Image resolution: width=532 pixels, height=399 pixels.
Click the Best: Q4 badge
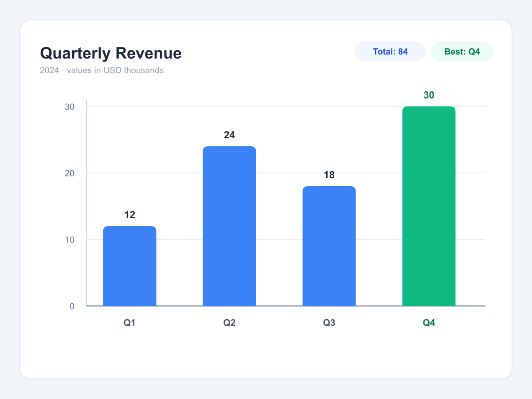(462, 51)
